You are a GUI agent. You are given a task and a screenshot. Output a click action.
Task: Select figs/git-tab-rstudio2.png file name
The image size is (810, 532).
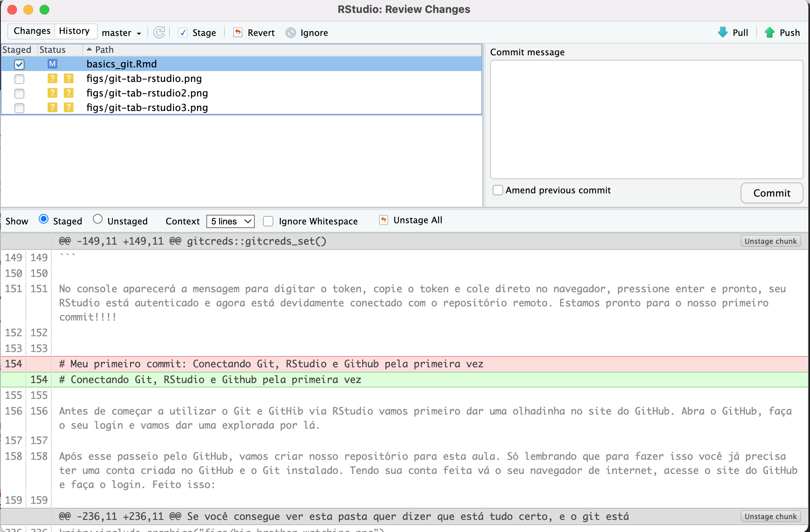click(147, 93)
